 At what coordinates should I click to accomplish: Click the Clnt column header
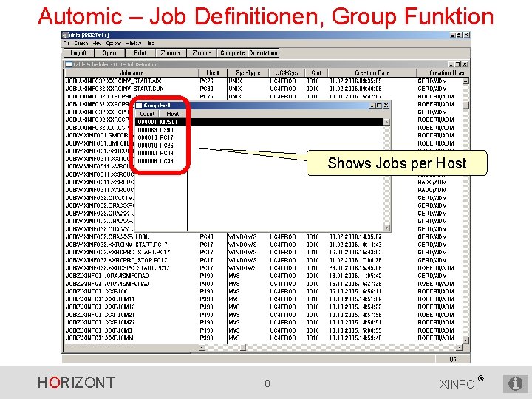[316, 72]
